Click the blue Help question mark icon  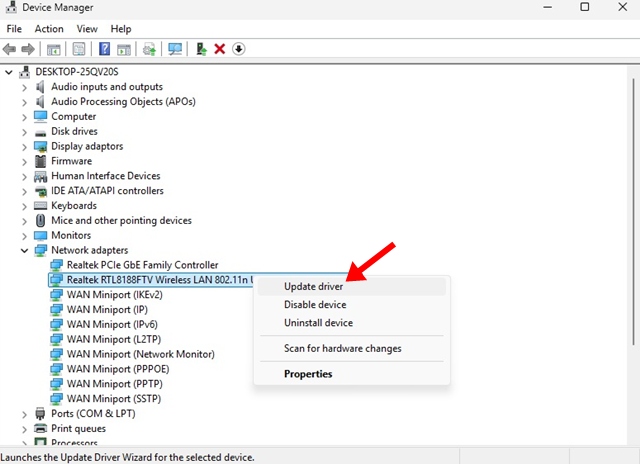[x=104, y=49]
